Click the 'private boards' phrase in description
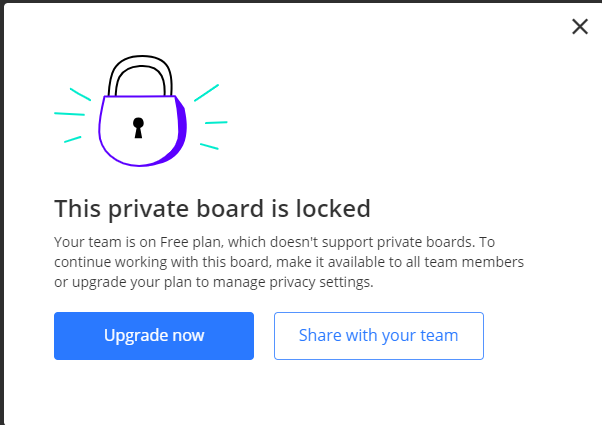 [x=424, y=242]
